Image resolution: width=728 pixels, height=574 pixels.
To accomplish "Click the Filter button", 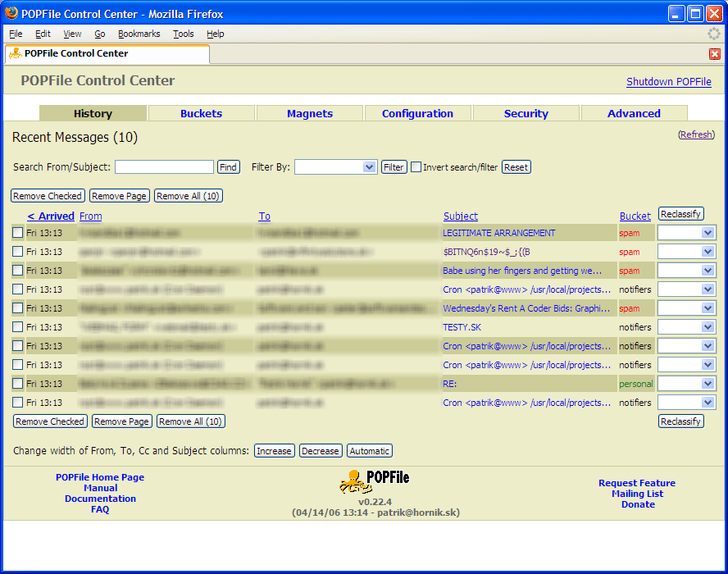I will (394, 167).
